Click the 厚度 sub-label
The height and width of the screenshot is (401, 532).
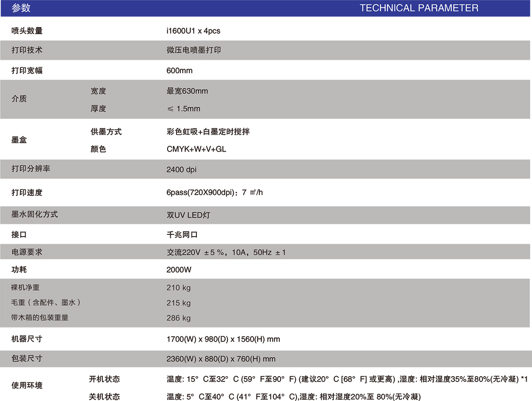98,109
